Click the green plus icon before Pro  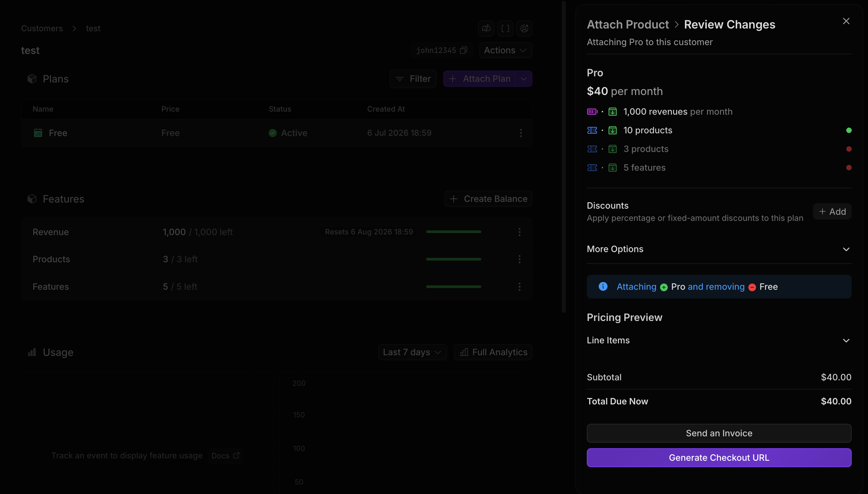(x=664, y=287)
